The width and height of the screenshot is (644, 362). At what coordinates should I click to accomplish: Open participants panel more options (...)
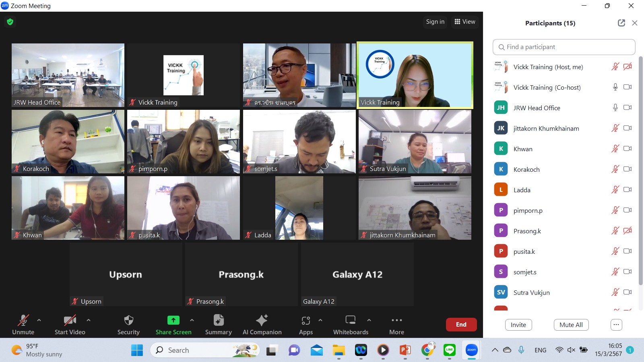pos(616,325)
